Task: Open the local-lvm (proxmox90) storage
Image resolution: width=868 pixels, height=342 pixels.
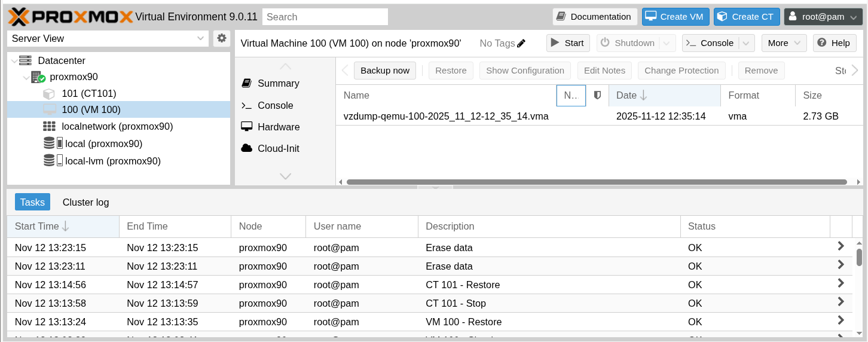Action: [x=112, y=161]
